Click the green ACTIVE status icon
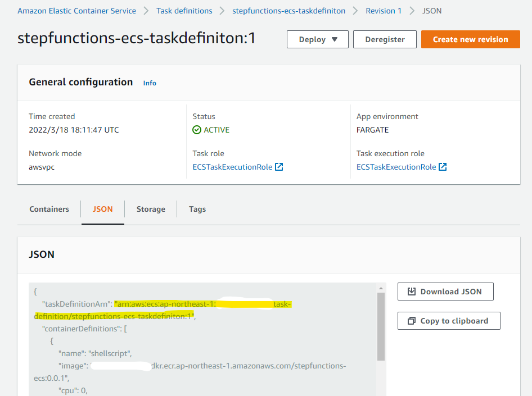532x396 pixels. click(197, 130)
